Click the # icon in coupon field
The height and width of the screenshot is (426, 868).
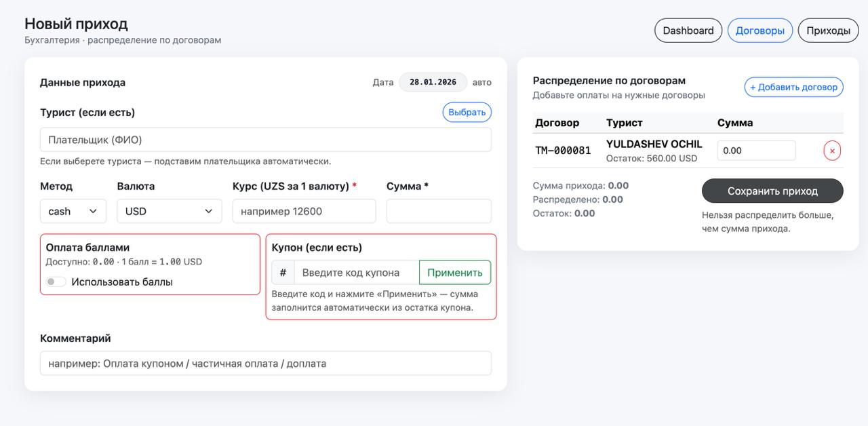coord(283,273)
